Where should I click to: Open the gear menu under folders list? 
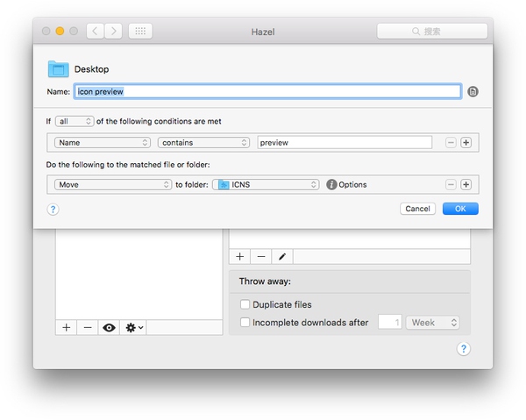tap(134, 327)
